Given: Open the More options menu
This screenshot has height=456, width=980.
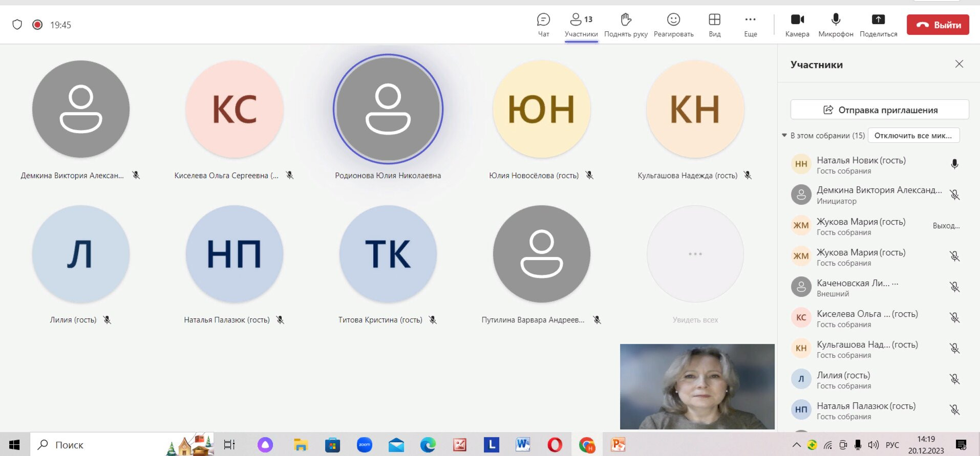Looking at the screenshot, I should click(x=750, y=25).
